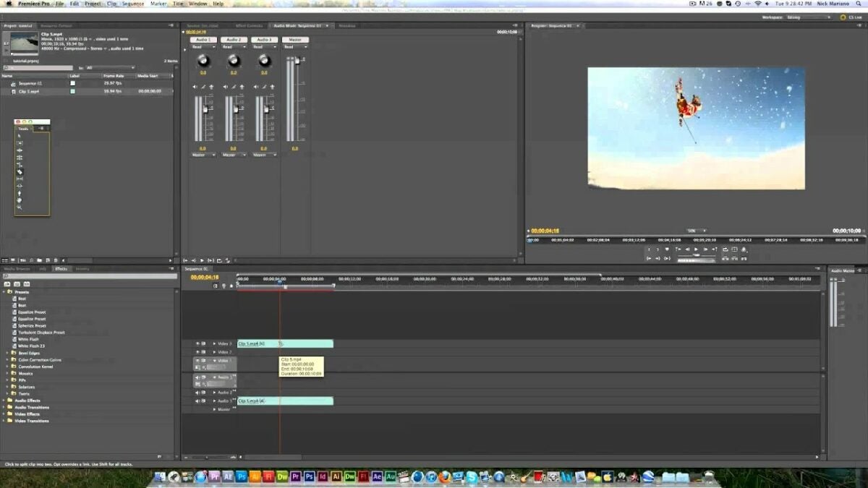Viewport: 868px width, 488px height.
Task: Select the Hand tool in Tools panel
Action: click(x=20, y=200)
